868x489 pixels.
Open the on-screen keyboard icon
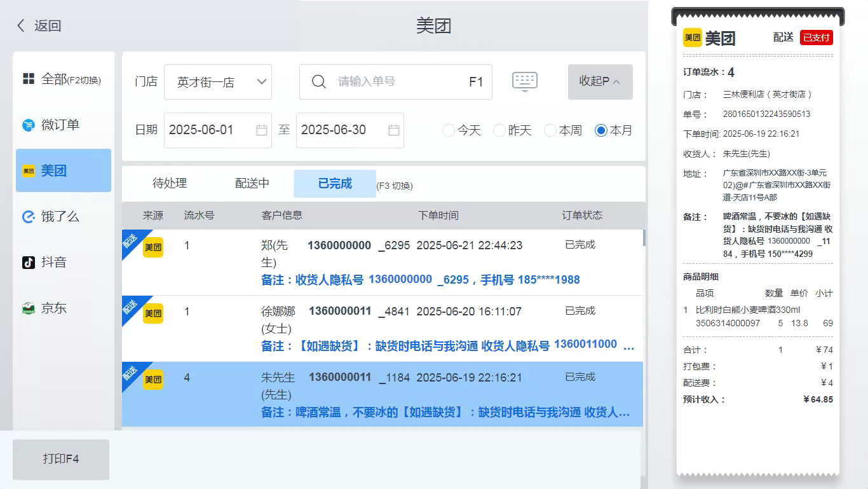tap(525, 81)
